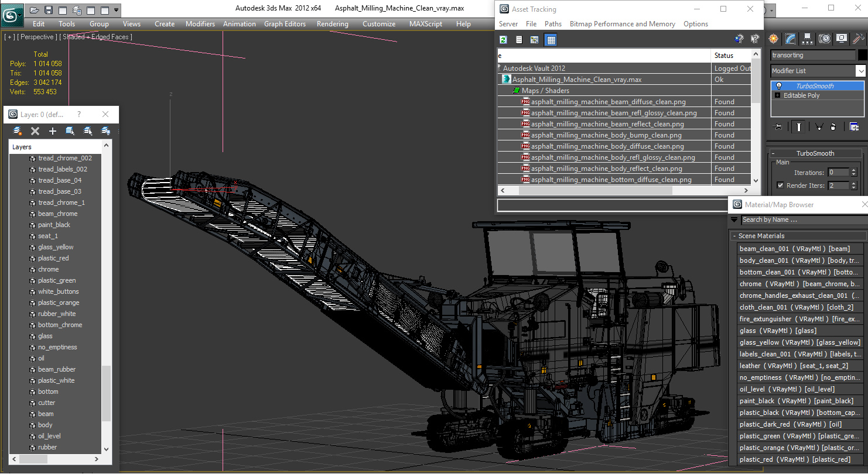This screenshot has height=474, width=868.
Task: Click the globe Help icon in Asset Tracking
Action: pyautogui.click(x=739, y=39)
